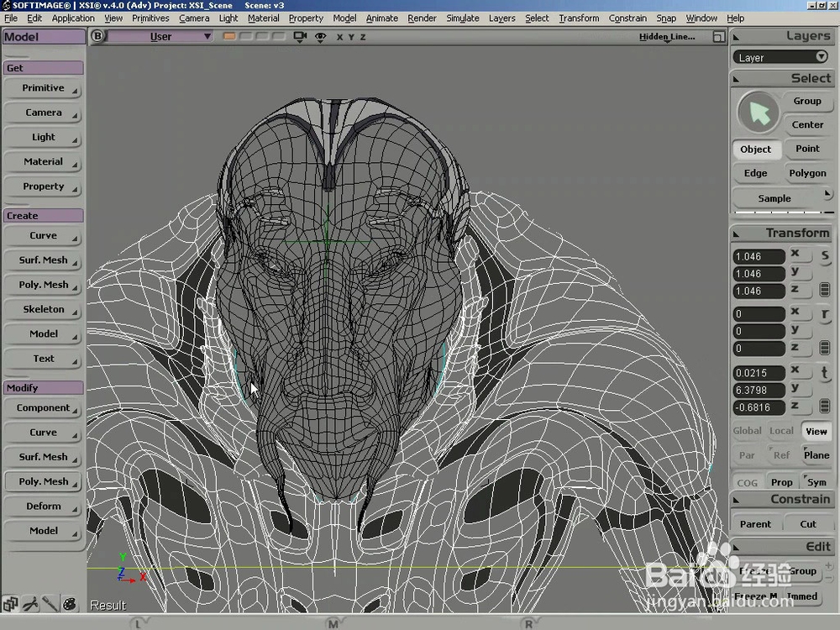Toggle the COG transform option
The image size is (840, 630).
click(747, 482)
